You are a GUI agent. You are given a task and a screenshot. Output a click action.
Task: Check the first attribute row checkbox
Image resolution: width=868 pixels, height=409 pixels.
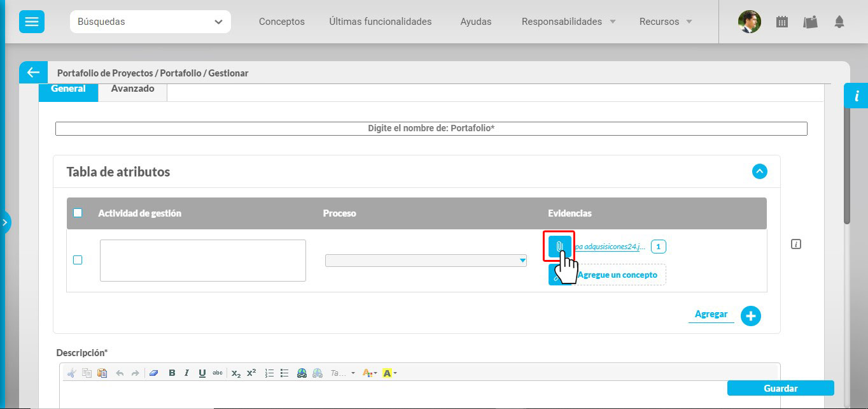pyautogui.click(x=78, y=260)
